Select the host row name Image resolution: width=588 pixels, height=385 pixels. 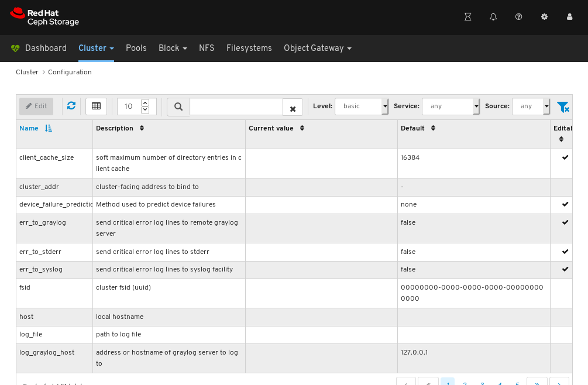(26, 317)
